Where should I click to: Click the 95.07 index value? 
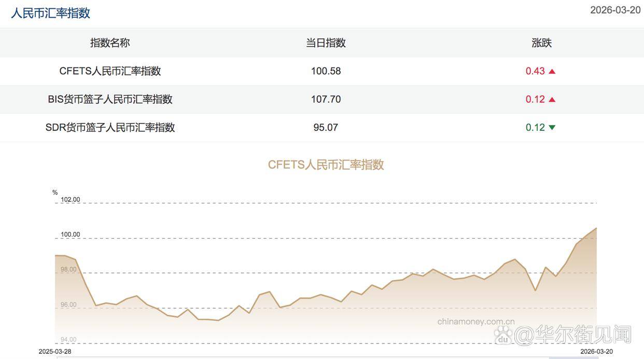coord(326,127)
